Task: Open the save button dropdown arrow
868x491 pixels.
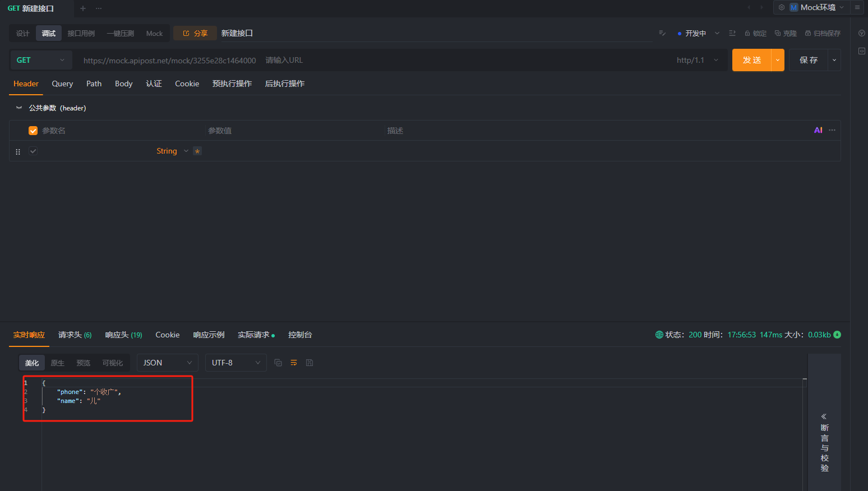Action: tap(834, 60)
